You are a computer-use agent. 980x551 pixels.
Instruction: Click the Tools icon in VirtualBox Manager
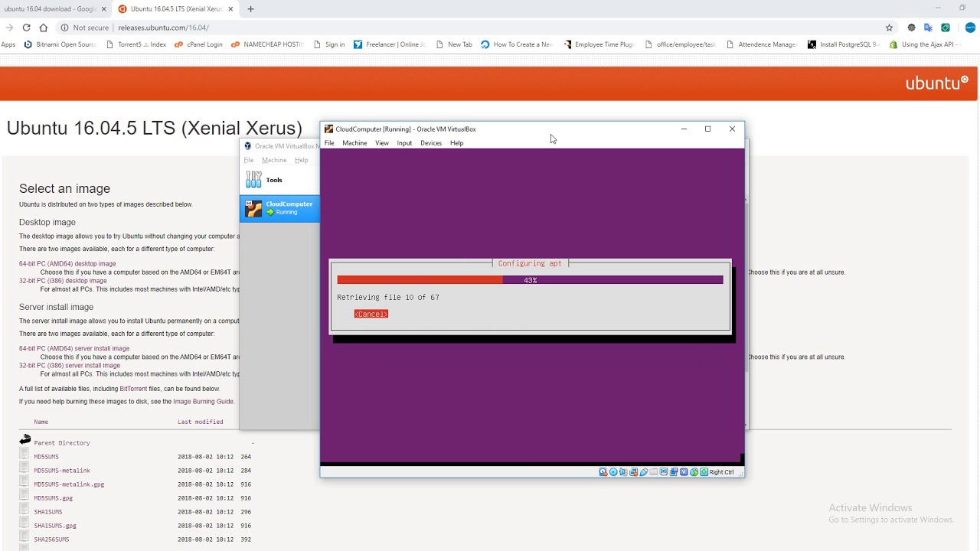[x=253, y=180]
